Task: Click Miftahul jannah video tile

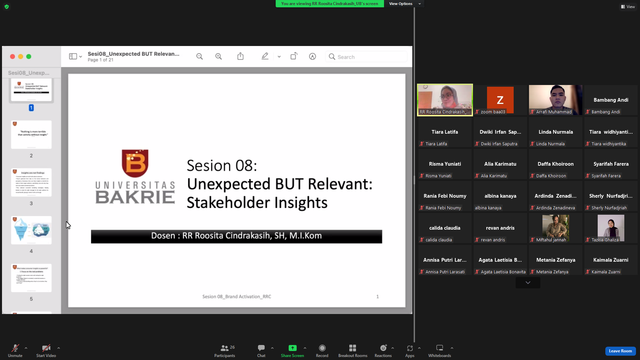Action: [556, 228]
